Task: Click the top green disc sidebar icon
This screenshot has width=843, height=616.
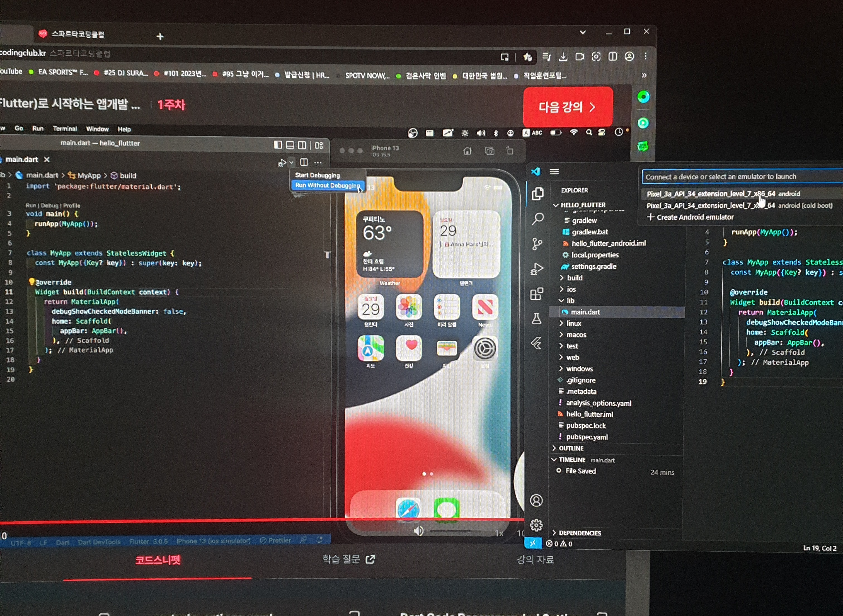Action: click(643, 97)
